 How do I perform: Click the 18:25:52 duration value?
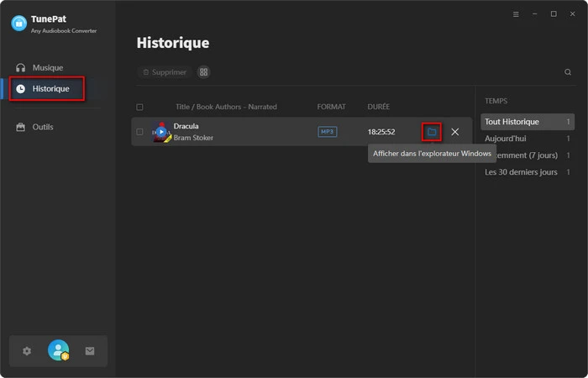381,132
